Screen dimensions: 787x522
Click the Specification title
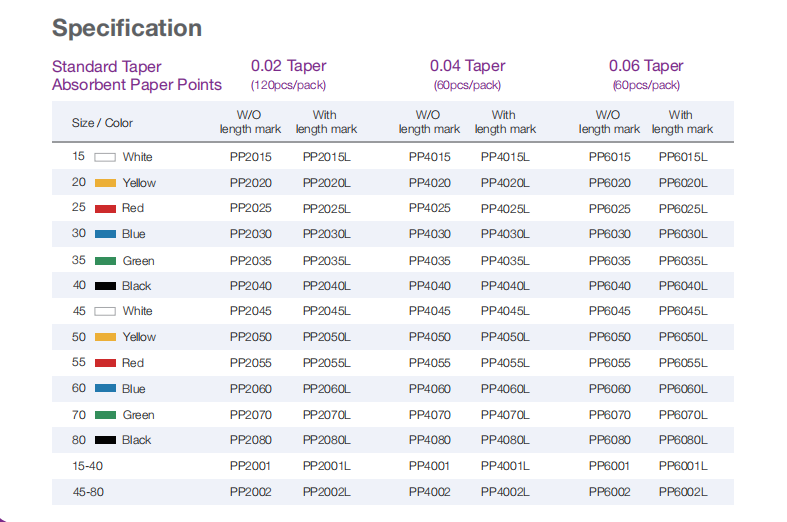pyautogui.click(x=127, y=28)
